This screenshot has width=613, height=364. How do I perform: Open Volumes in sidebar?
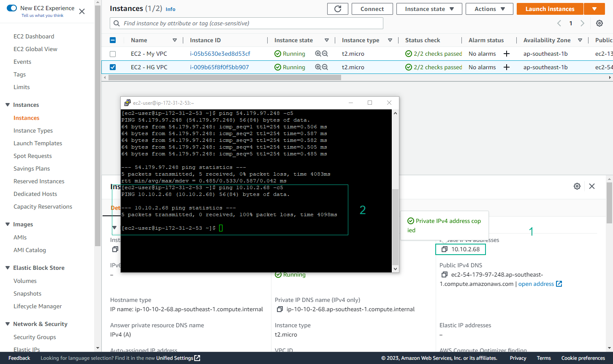pyautogui.click(x=25, y=281)
